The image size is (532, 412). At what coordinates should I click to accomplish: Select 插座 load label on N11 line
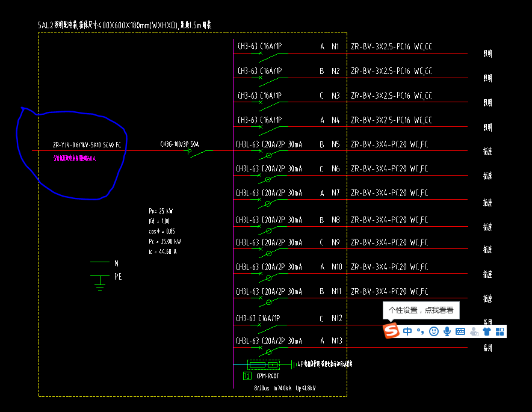coord(487,299)
